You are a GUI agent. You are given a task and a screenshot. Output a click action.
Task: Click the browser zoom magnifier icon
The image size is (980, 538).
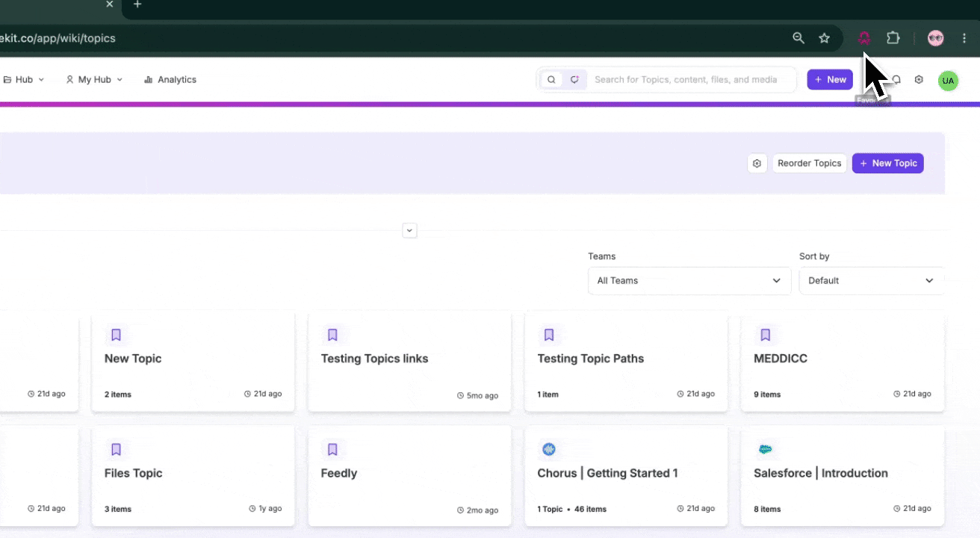[798, 38]
